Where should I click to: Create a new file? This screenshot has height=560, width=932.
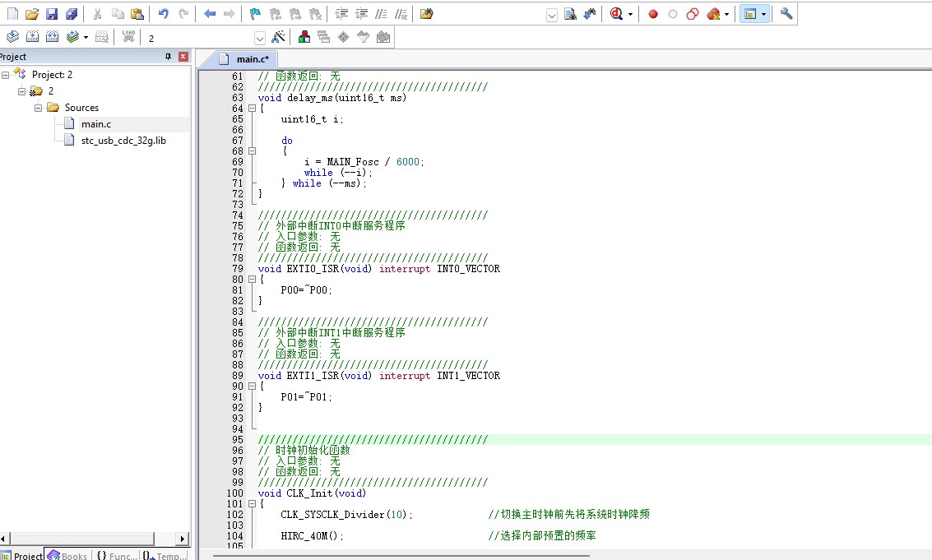[12, 14]
